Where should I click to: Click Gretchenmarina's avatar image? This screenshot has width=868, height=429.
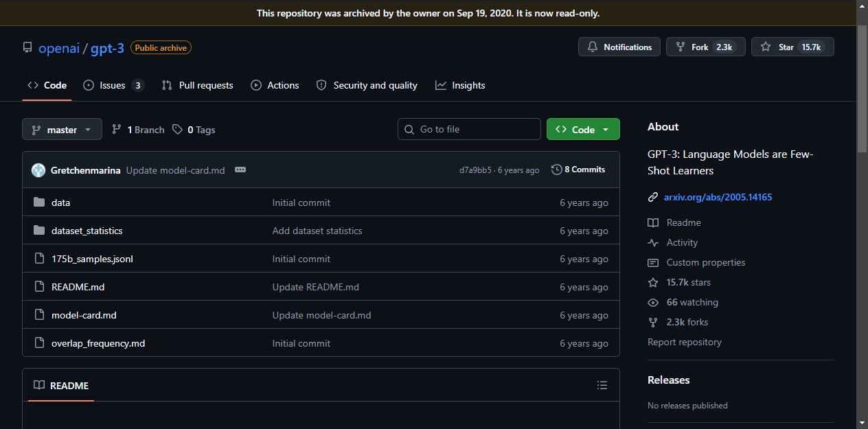(38, 170)
